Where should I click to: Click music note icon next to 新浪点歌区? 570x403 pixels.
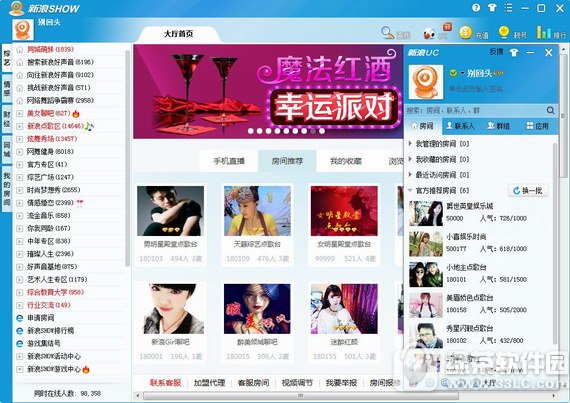coord(89,126)
